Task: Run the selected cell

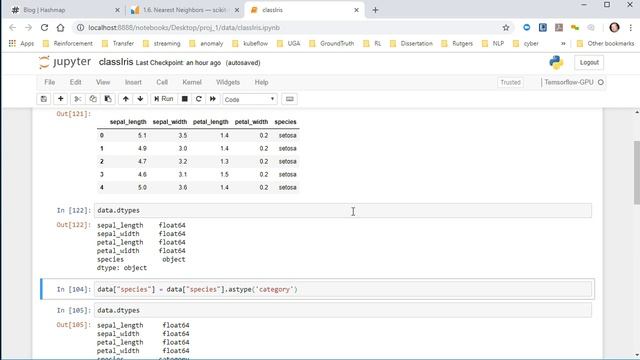Action: pos(163,99)
